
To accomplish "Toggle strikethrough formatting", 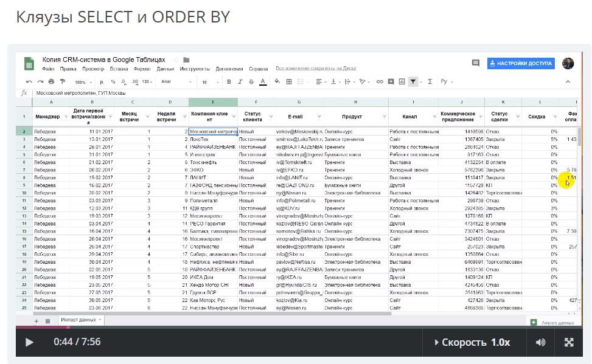I will pyautogui.click(x=251, y=82).
